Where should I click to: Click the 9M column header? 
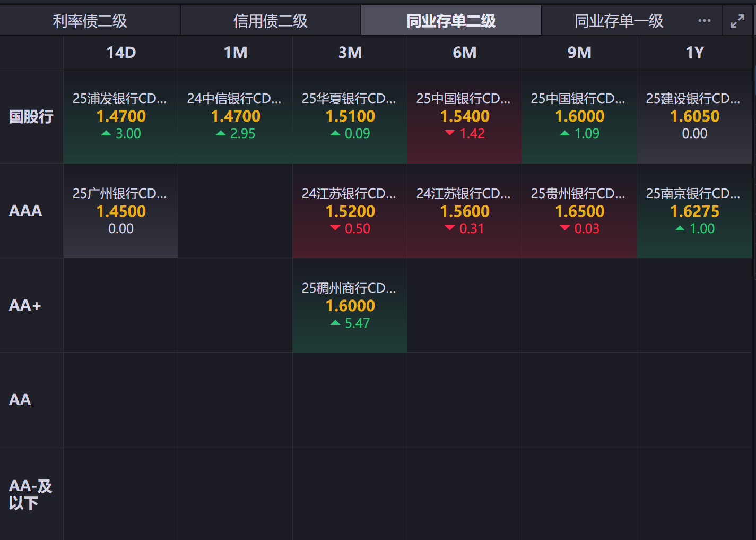579,52
